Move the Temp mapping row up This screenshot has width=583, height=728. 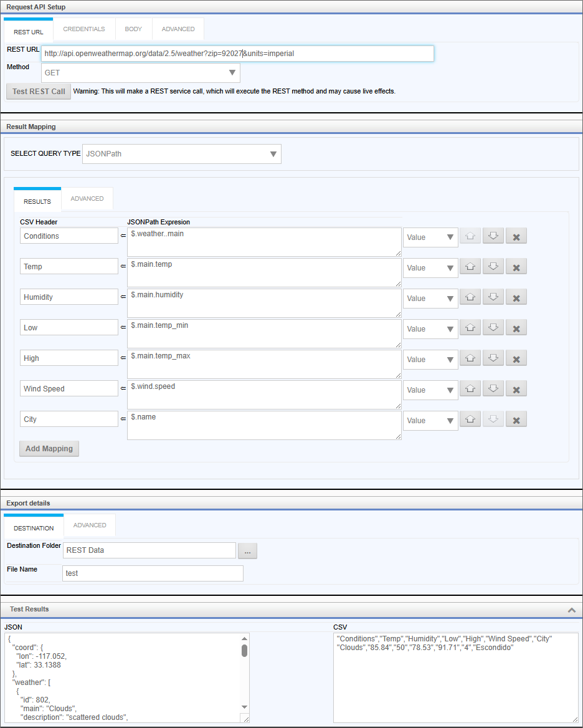click(x=470, y=267)
